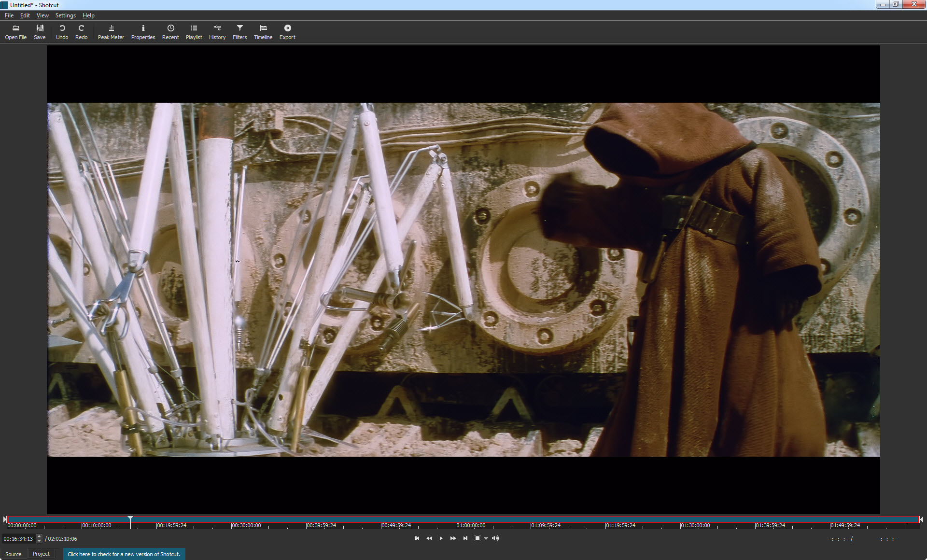This screenshot has height=560, width=927.
Task: Open the Recent files panel
Action: (x=170, y=32)
